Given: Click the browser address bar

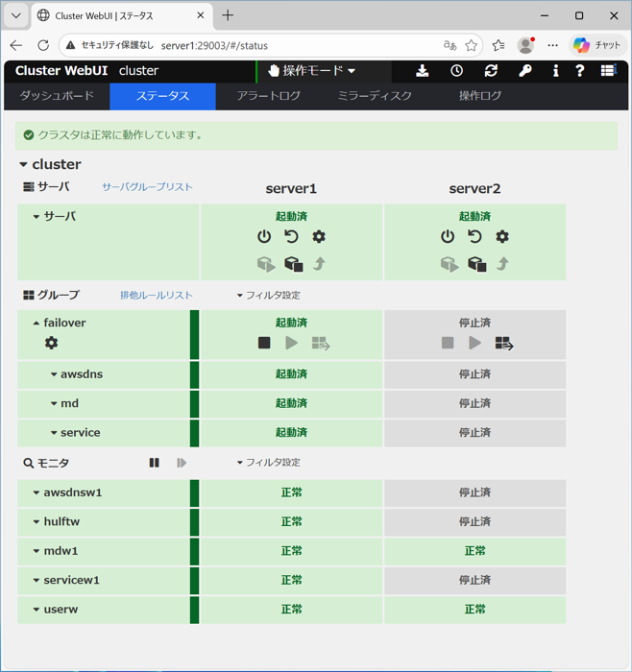Looking at the screenshot, I should [288, 45].
